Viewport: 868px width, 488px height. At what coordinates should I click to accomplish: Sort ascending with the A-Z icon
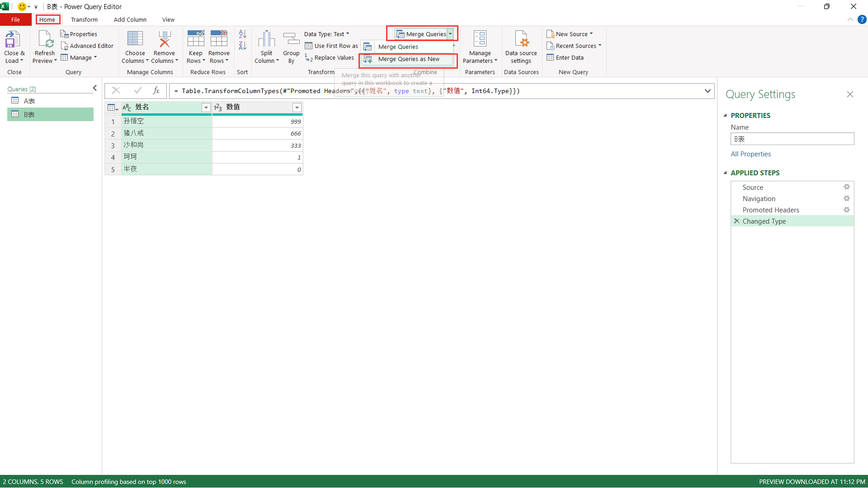click(x=242, y=34)
